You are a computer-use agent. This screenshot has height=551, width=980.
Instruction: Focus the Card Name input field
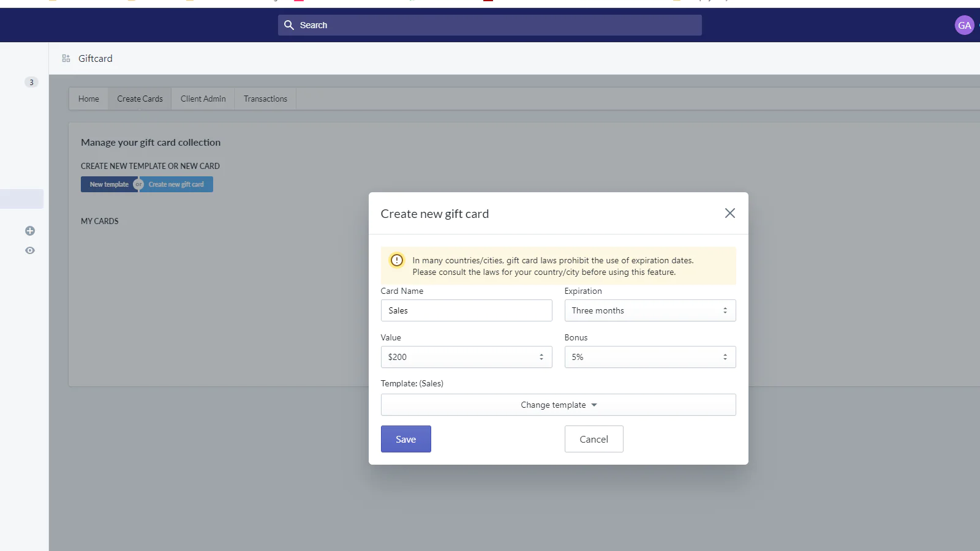coord(466,310)
